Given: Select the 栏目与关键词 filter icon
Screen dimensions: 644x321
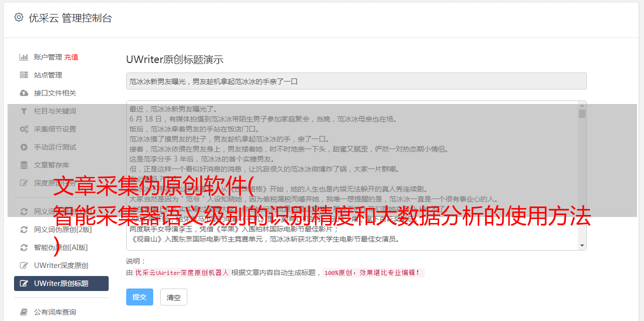Looking at the screenshot, I should 24,111.
